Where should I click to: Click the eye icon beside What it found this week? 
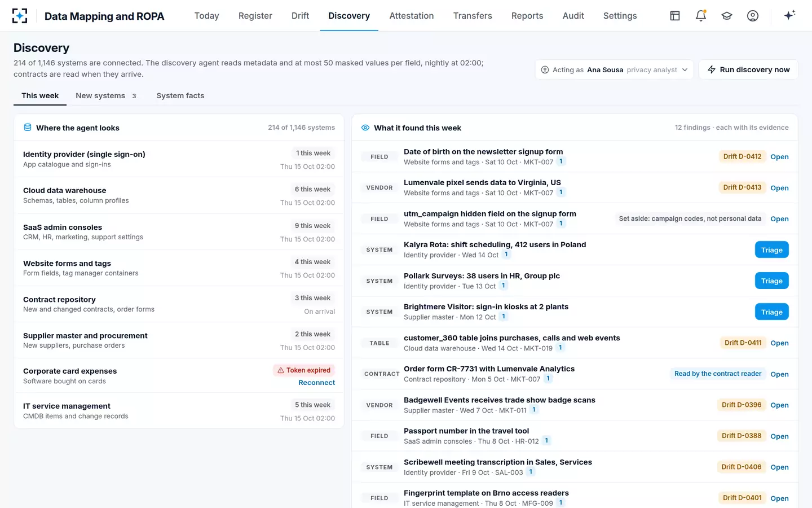coord(365,128)
